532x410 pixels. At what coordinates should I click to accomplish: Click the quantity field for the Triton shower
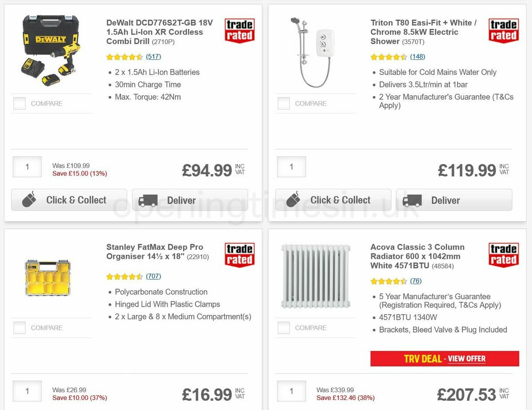tap(291, 167)
